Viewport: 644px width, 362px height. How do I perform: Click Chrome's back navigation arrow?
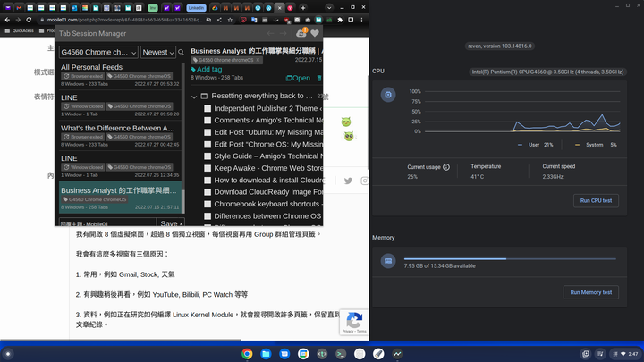point(7,20)
